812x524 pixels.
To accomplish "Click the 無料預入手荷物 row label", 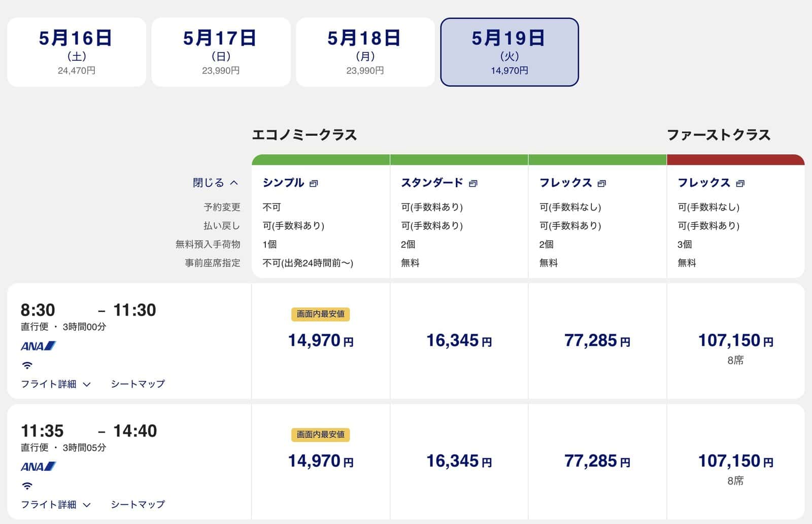I will (208, 244).
